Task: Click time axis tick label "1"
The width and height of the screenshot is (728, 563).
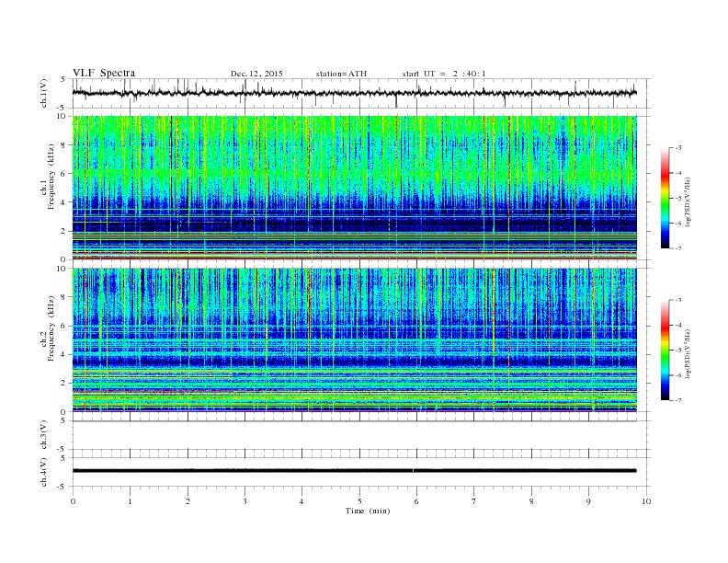Action: (x=130, y=501)
